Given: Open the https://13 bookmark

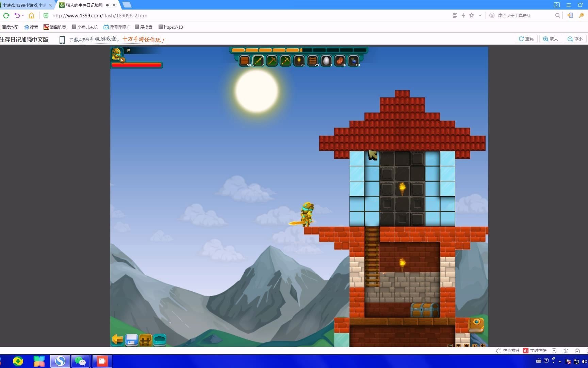Looking at the screenshot, I should click(x=170, y=27).
